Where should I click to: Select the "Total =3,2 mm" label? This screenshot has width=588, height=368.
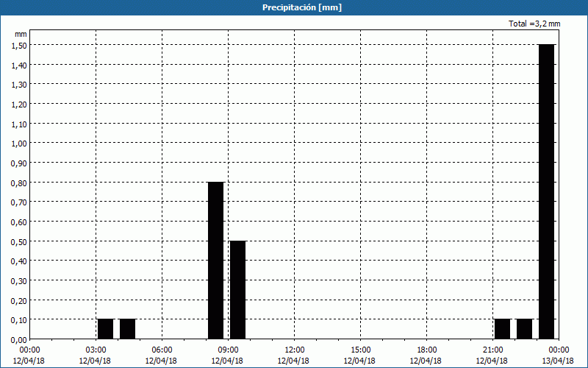tap(534, 24)
